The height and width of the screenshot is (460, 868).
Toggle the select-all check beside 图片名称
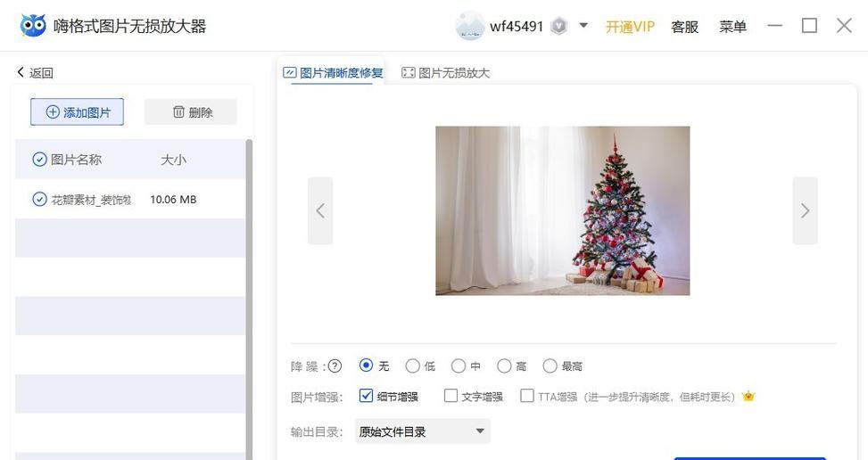tap(39, 160)
